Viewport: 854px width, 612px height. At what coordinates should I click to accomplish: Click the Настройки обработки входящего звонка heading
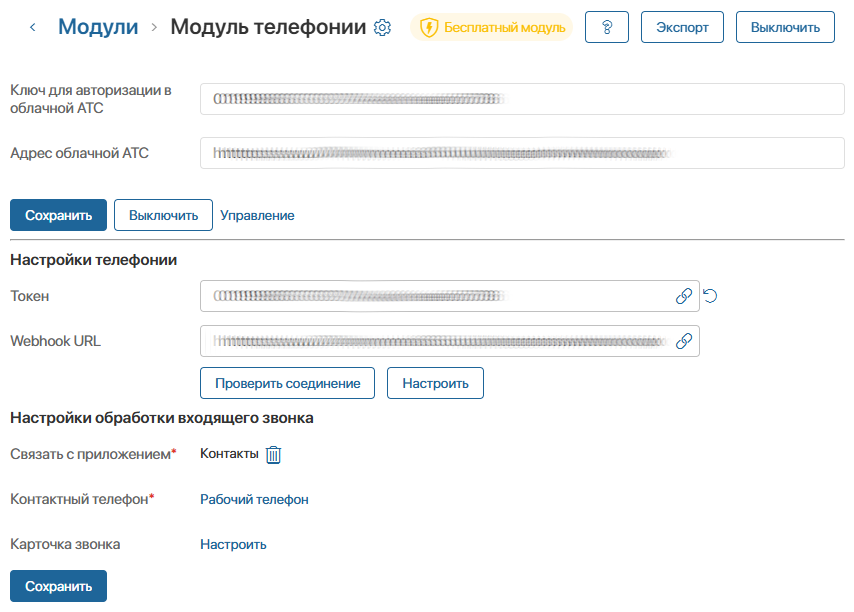162,418
